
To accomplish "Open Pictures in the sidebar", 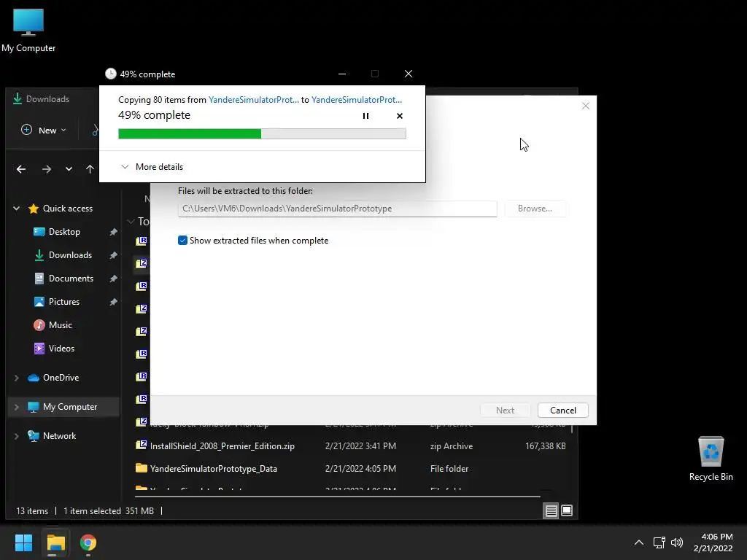I will coord(64,302).
